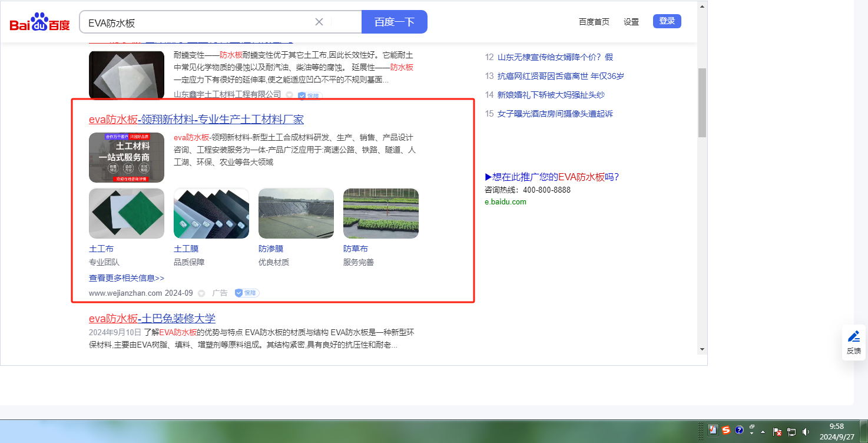Click the Baidu logo
This screenshot has height=443, width=868.
39,22
